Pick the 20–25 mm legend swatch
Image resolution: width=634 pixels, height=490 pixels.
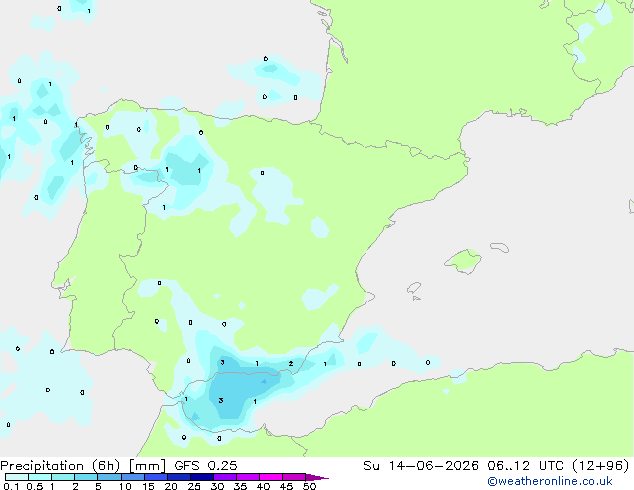click(178, 477)
